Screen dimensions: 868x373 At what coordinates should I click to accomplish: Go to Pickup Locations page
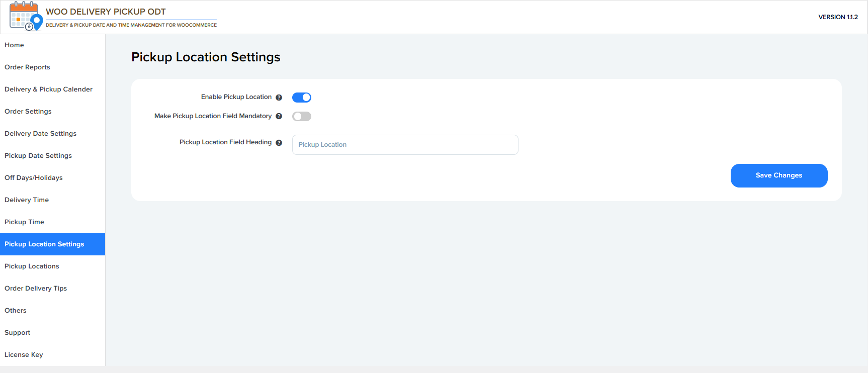[32, 266]
